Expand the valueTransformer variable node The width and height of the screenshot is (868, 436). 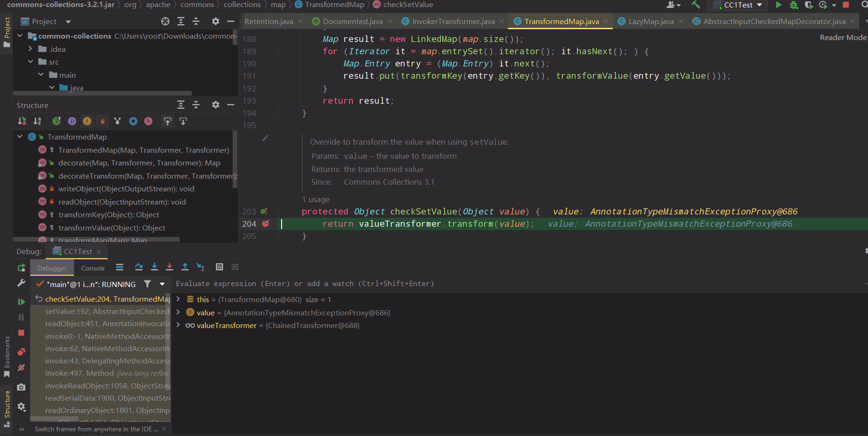click(x=178, y=325)
